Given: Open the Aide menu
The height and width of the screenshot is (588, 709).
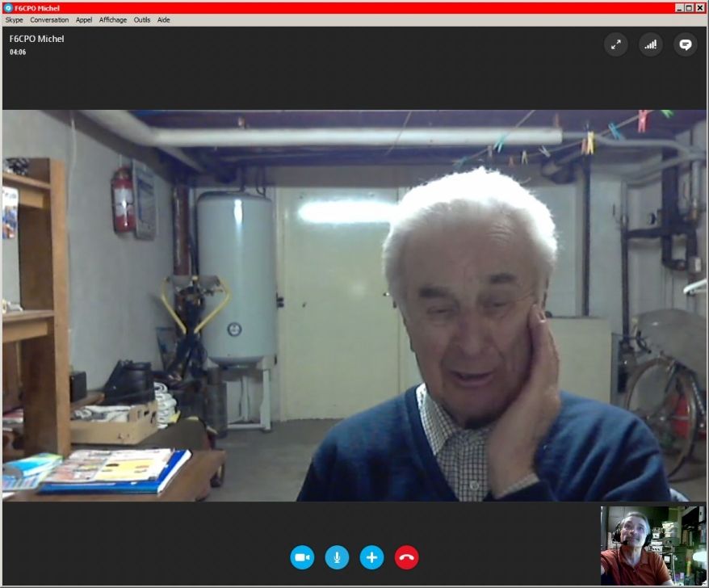Looking at the screenshot, I should [164, 20].
